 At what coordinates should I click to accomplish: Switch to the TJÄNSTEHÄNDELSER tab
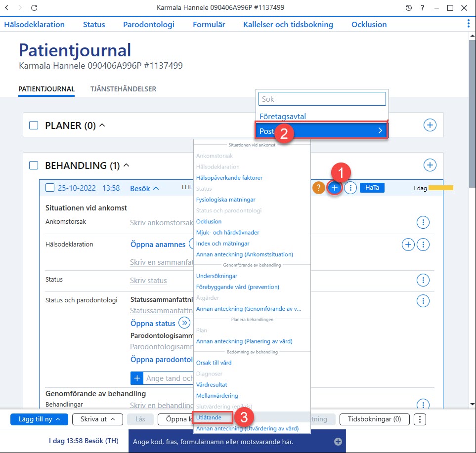click(123, 89)
